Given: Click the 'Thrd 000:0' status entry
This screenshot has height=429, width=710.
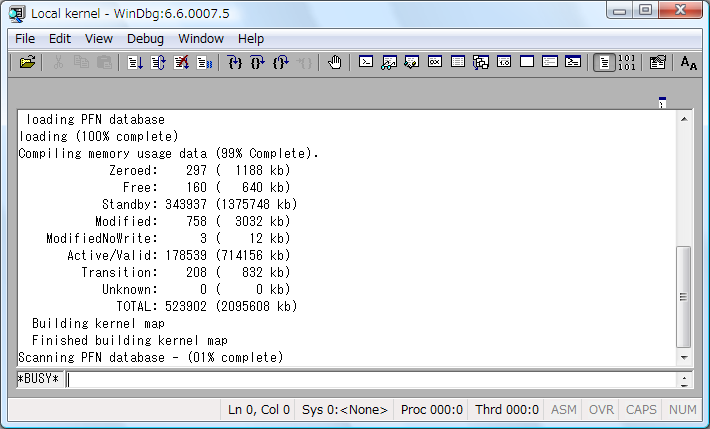Looking at the screenshot, I should (507, 410).
